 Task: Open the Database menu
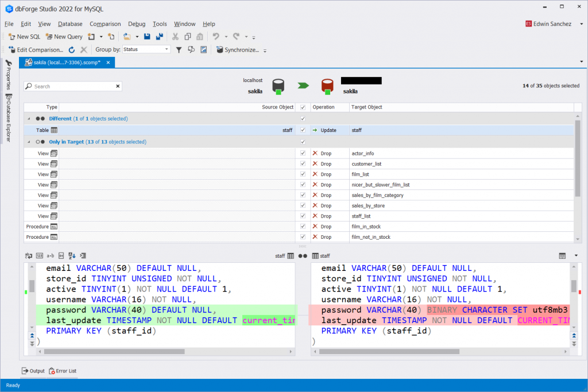[x=70, y=24]
